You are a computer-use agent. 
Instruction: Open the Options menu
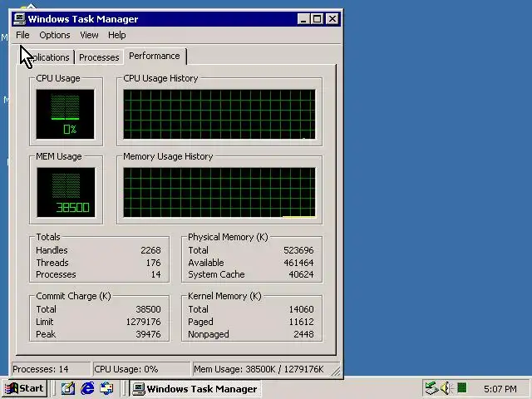point(55,35)
